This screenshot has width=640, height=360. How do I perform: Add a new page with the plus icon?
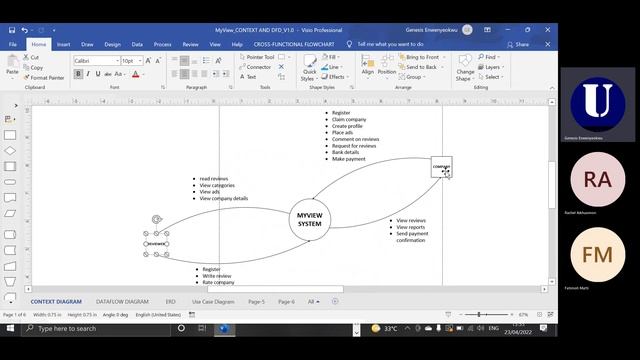pyautogui.click(x=335, y=301)
